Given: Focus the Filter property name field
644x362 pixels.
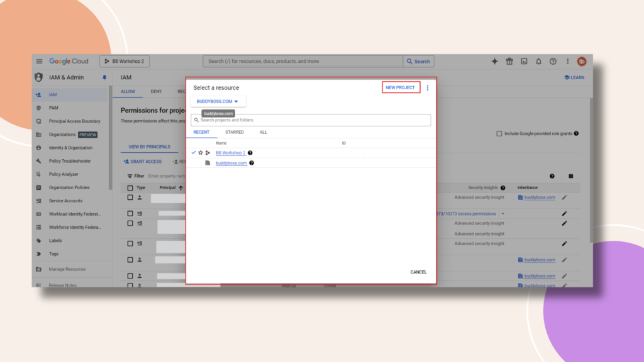Looking at the screenshot, I should click(x=166, y=176).
